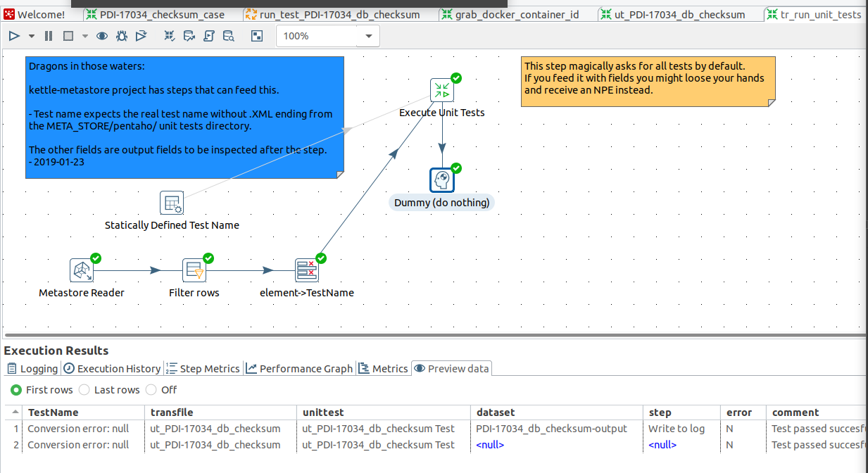
Task: Open the stop options dropdown arrow
Action: click(85, 36)
